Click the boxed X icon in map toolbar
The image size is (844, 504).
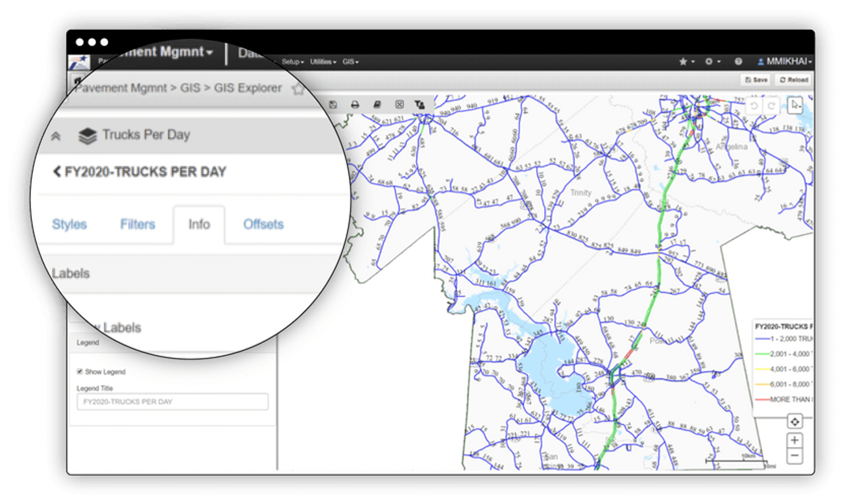point(400,105)
